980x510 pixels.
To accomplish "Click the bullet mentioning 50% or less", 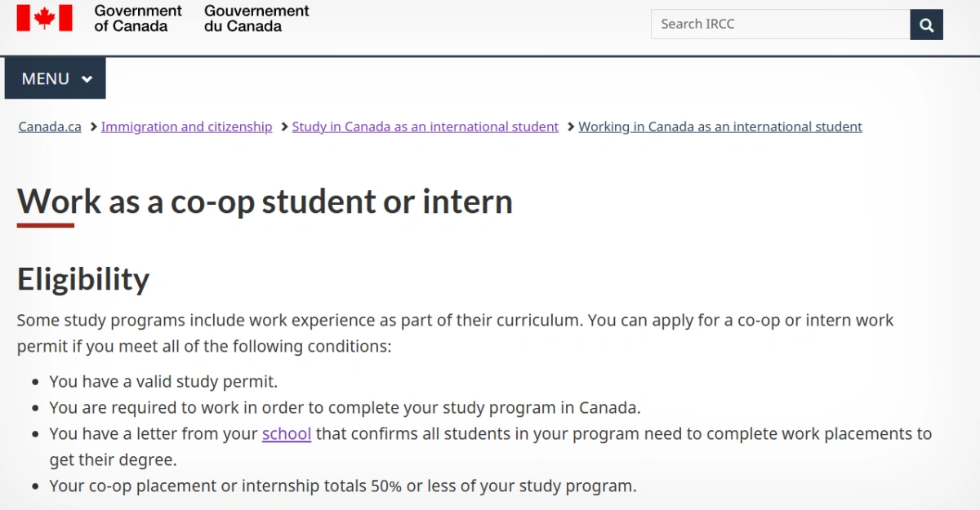I will 343,486.
